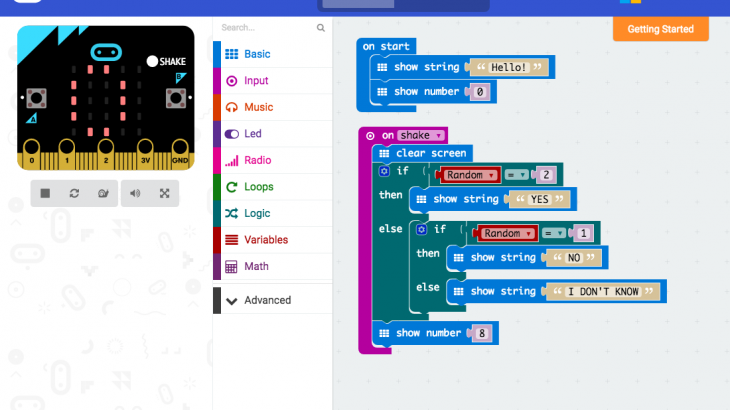
Task: Open the Input blocks category
Action: (273, 81)
